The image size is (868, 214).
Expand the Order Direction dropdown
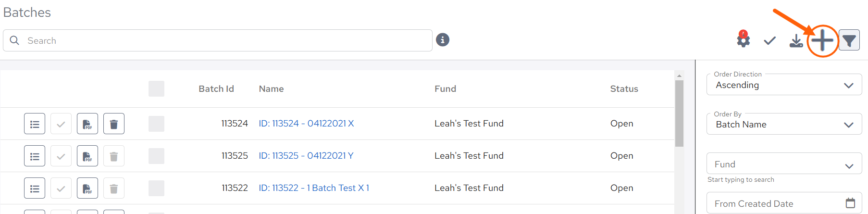pyautogui.click(x=784, y=85)
